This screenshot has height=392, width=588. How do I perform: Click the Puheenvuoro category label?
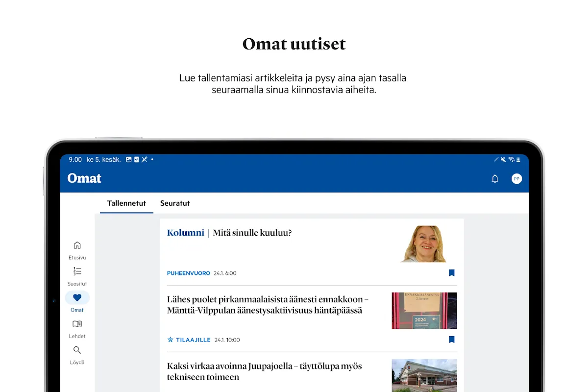tap(189, 273)
